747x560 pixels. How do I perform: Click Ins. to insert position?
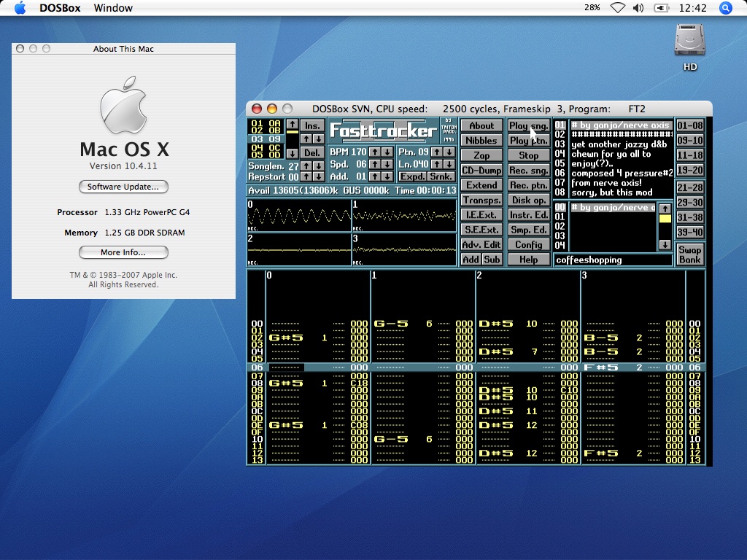pos(312,125)
